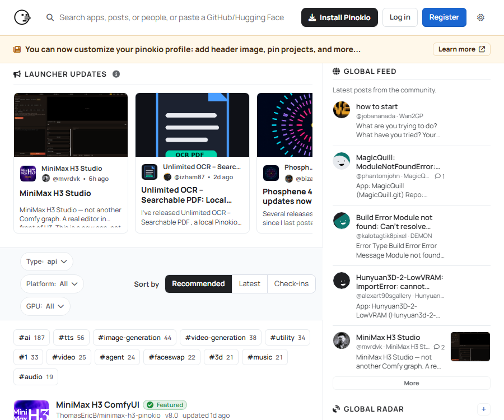Click the @mvrdvk avatar in Global Feed

[342, 340]
